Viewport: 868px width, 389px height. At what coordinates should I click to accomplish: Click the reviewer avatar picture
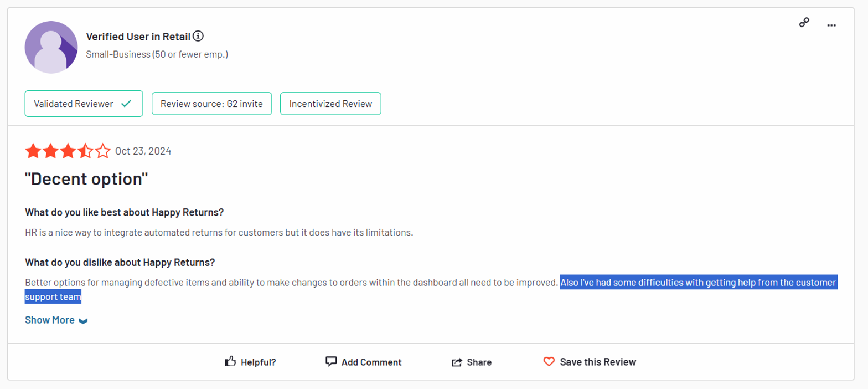51,47
